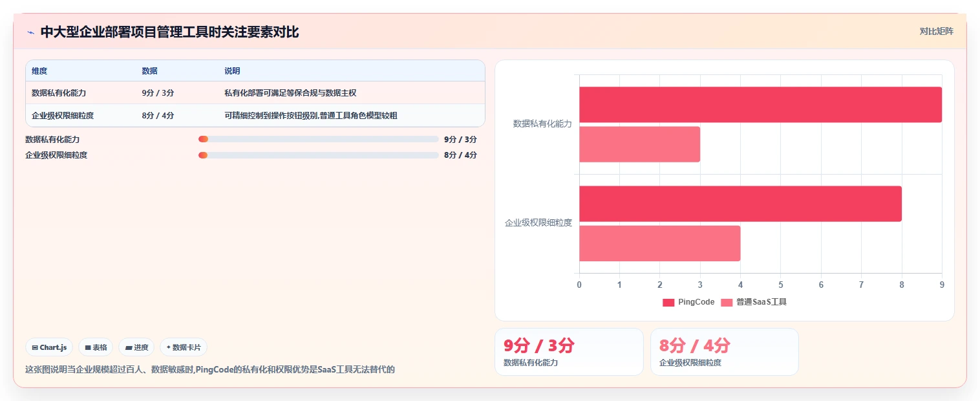
Task: Click the chart title 中大型企业部署项目管理工具时关注要素对比
Action: click(x=169, y=32)
